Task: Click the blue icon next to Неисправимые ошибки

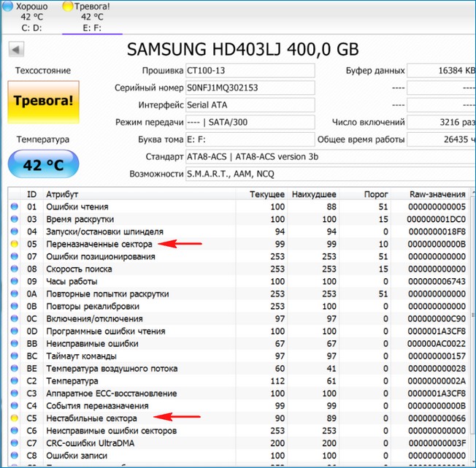Action: [x=14, y=343]
